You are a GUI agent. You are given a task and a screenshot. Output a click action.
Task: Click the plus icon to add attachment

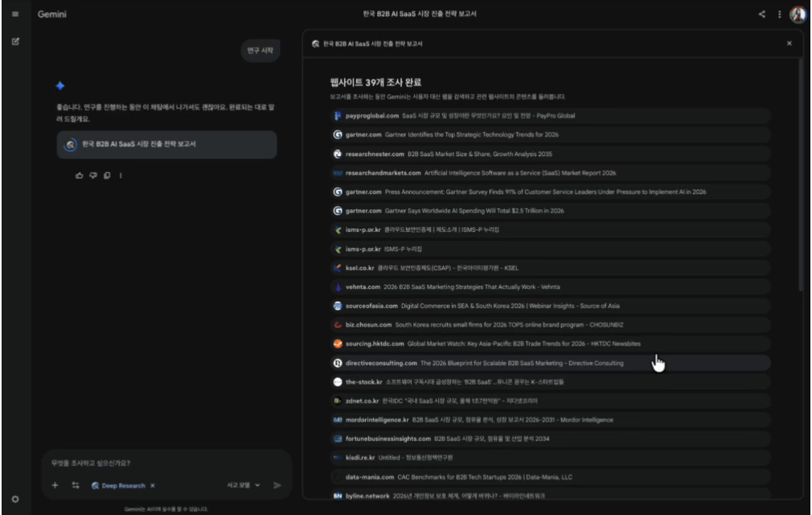[x=55, y=485]
